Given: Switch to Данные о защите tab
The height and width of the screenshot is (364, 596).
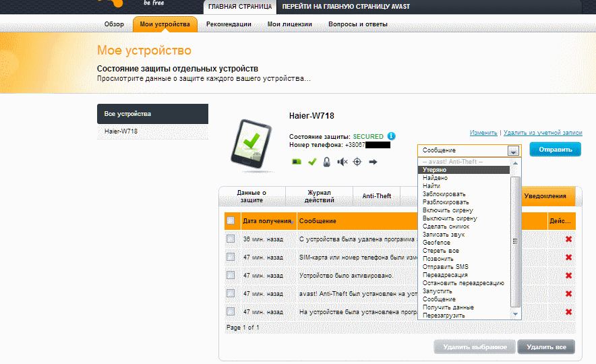Looking at the screenshot, I should tap(251, 196).
